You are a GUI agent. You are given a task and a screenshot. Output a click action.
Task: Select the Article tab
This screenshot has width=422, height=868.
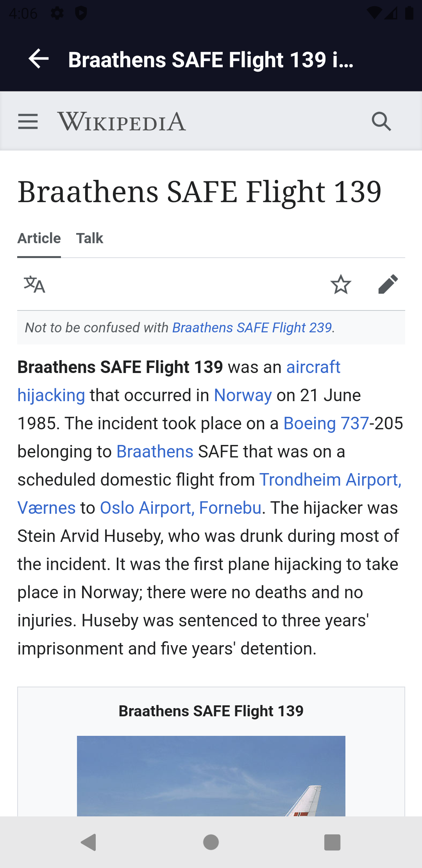[x=39, y=238]
